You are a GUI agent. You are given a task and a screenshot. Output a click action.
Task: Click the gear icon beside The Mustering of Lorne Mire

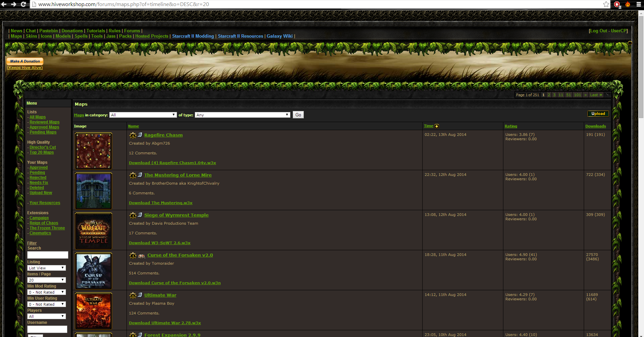pos(133,175)
